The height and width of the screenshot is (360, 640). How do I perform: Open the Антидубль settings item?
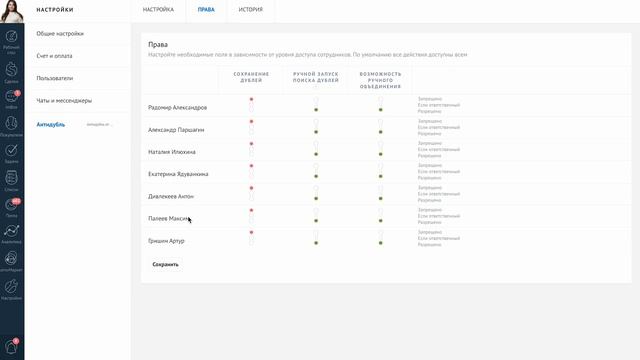tap(51, 124)
